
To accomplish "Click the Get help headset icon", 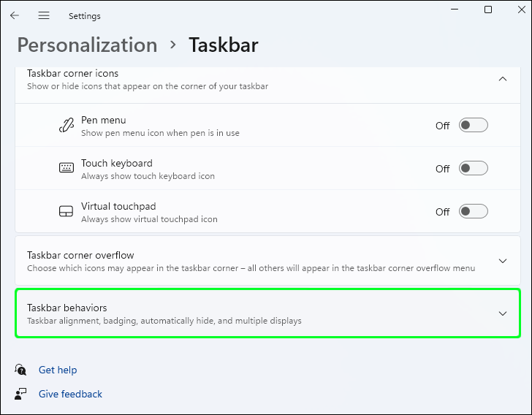I will click(20, 370).
